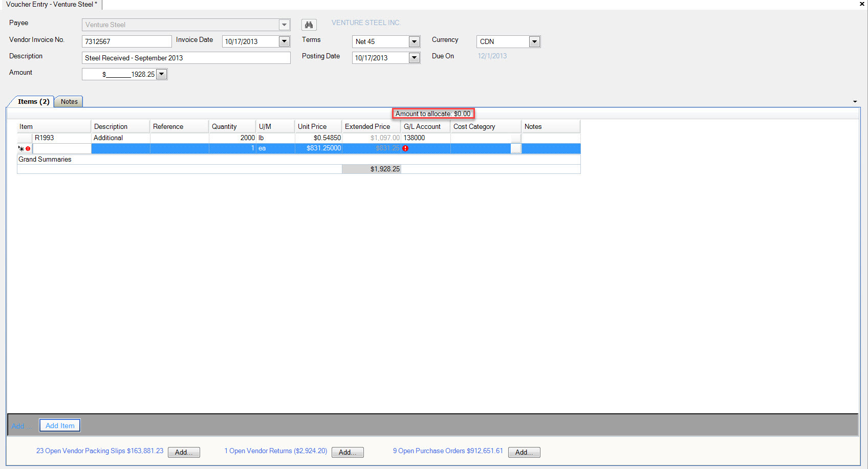868x469 pixels.
Task: Select quantity cell 1 in new row
Action: [232, 148]
